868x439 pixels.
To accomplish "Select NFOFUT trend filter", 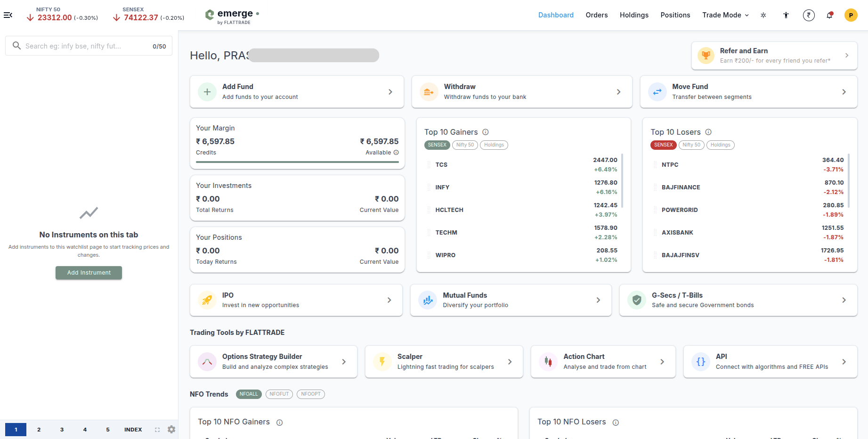I will (x=279, y=394).
